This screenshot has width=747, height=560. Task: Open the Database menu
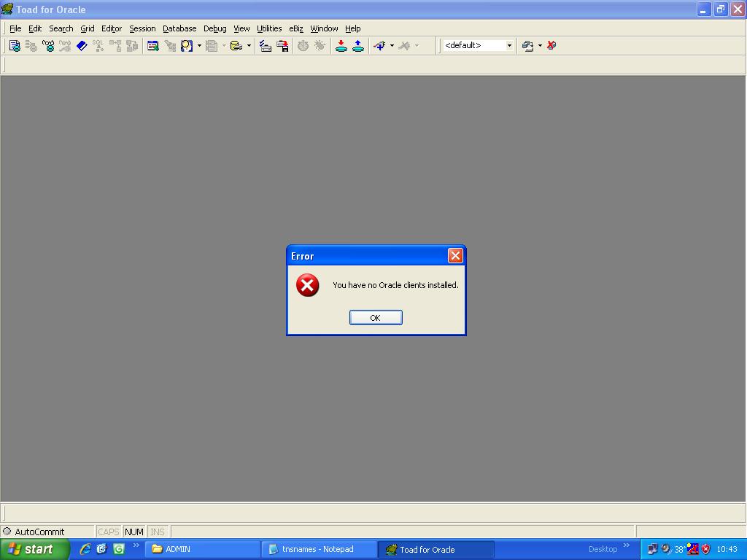(179, 28)
